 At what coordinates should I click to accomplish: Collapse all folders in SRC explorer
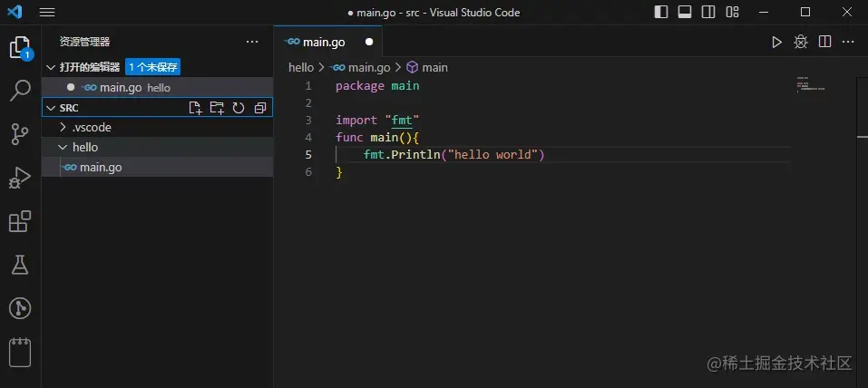click(x=260, y=108)
